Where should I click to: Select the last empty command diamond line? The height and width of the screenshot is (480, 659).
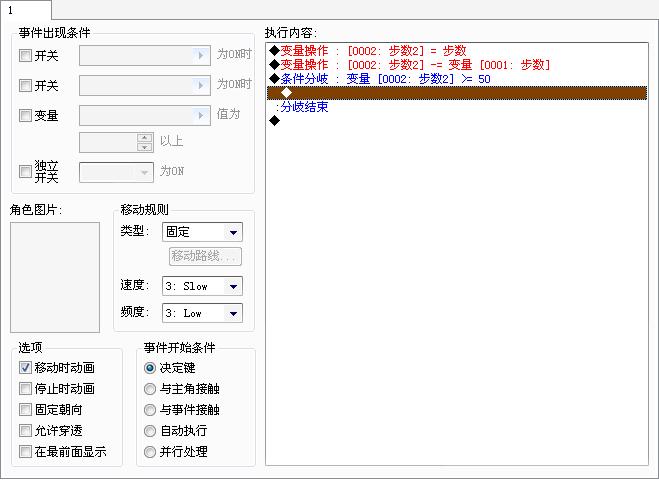click(457, 121)
